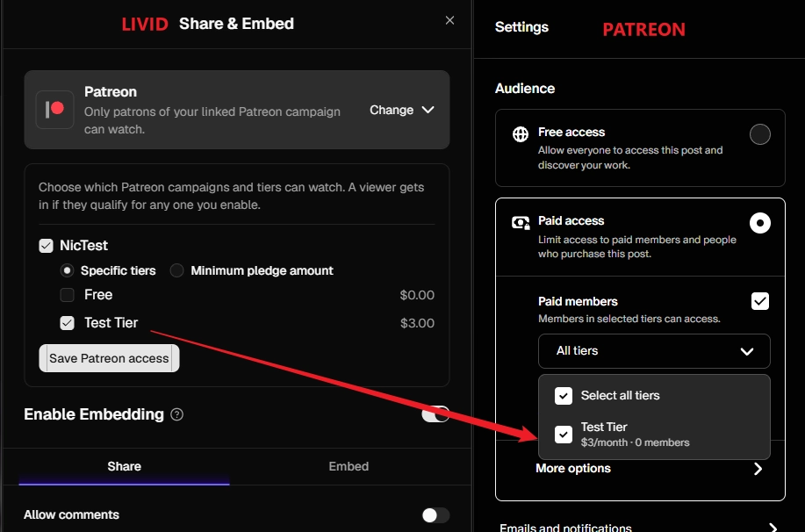Click the $3.00 price for Test Tier
The image size is (805, 532).
(x=417, y=323)
